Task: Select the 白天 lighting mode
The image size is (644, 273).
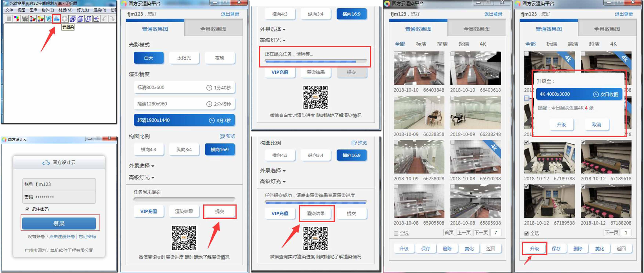Action: point(149,58)
